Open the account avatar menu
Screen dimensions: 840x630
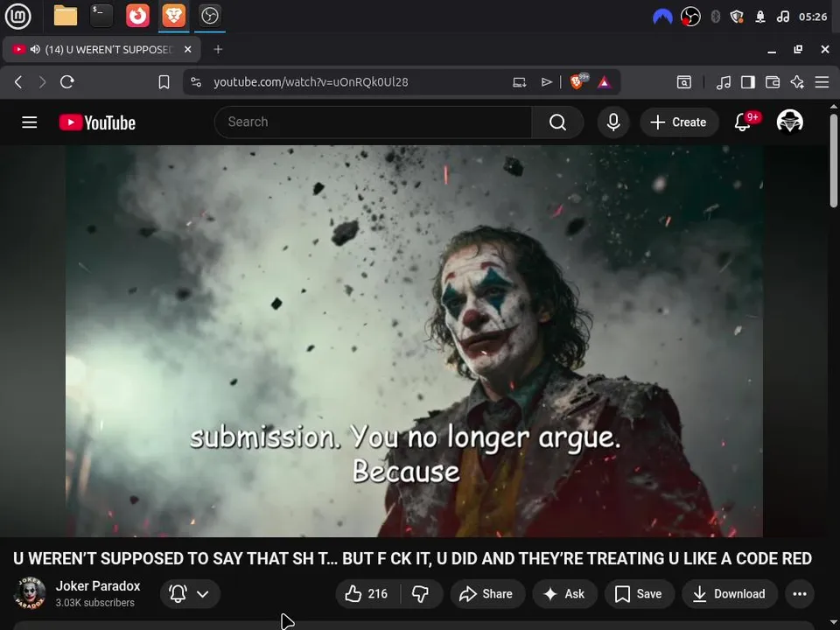[789, 122]
